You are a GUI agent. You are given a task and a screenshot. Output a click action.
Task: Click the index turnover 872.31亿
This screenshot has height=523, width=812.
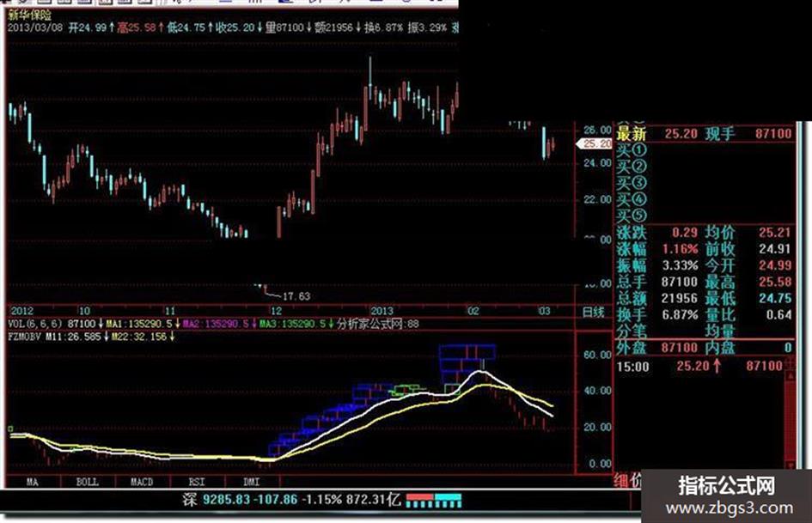373,500
